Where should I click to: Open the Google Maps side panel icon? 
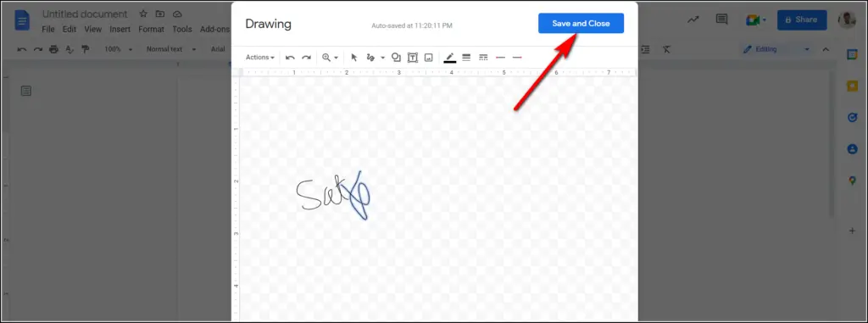[852, 180]
